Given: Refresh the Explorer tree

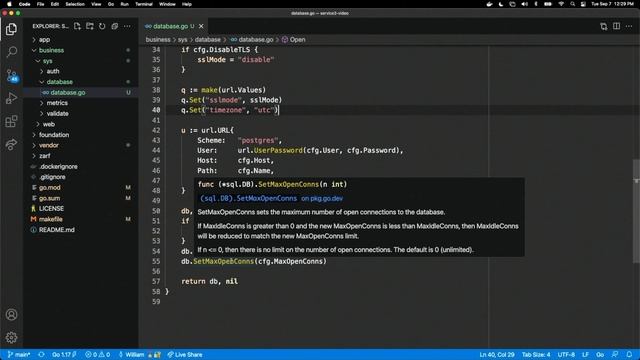Looking at the screenshot, I should 102,26.
